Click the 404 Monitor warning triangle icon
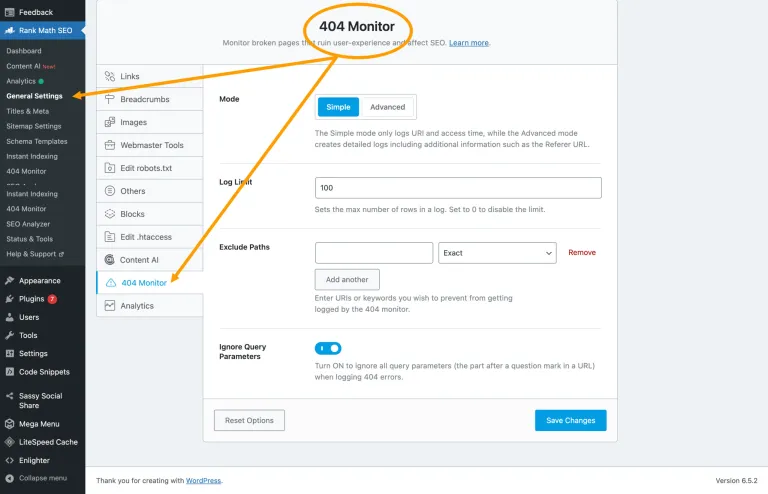The height and width of the screenshot is (494, 768). pos(111,282)
